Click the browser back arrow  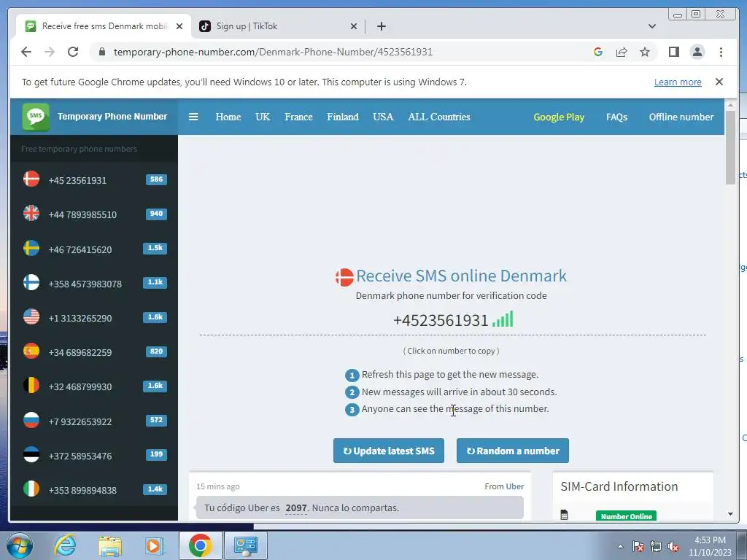pyautogui.click(x=26, y=52)
